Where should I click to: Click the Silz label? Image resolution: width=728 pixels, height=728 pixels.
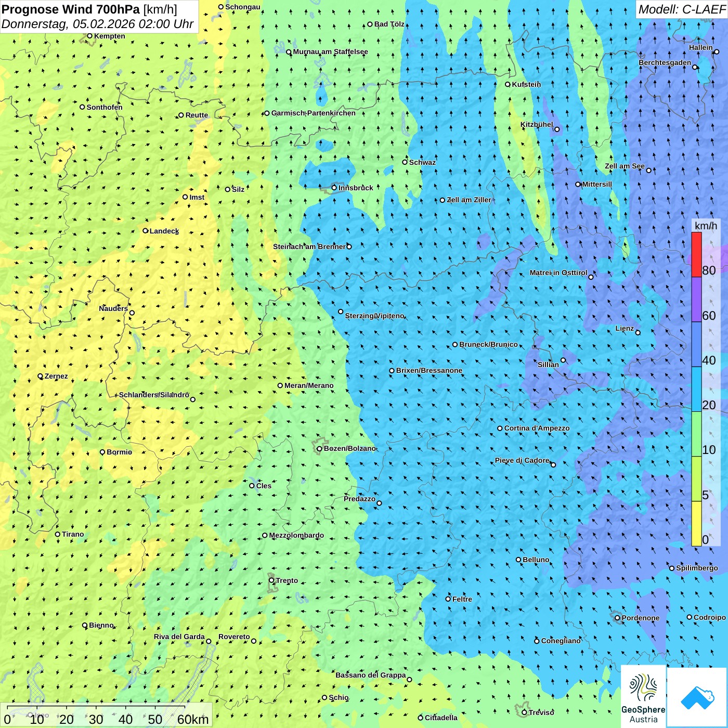point(238,189)
